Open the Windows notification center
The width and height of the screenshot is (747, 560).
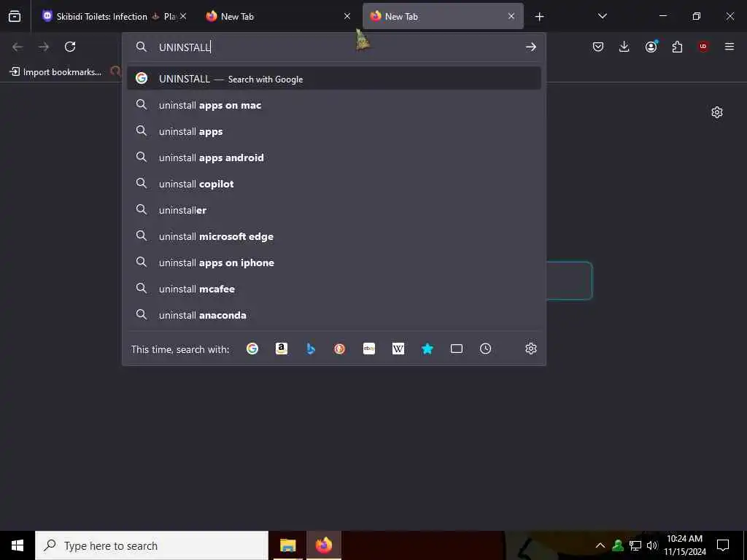coord(723,545)
